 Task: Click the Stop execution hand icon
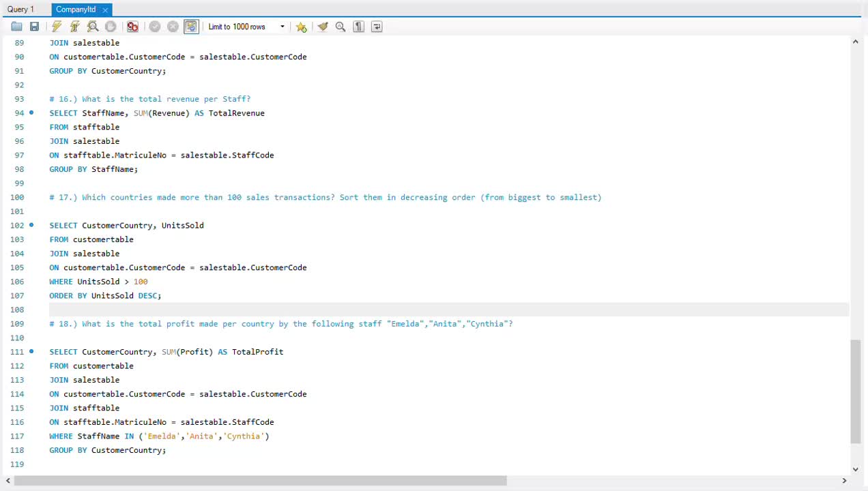pos(111,27)
